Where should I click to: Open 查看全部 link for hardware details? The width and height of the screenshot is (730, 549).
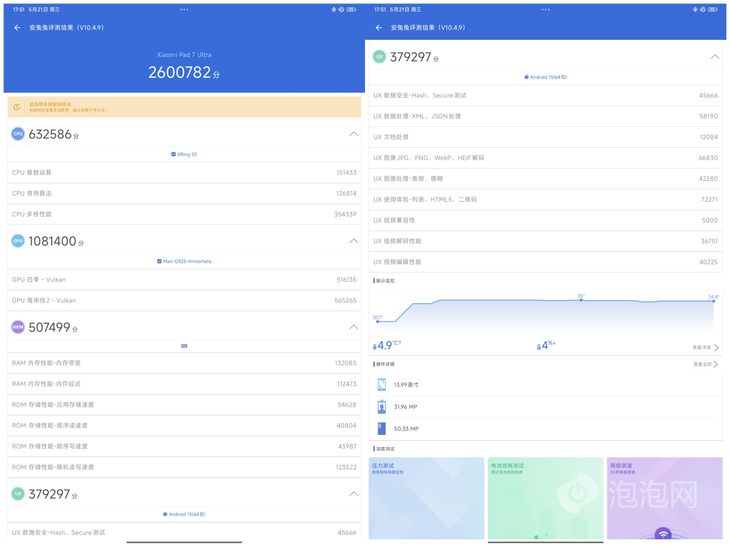(705, 365)
